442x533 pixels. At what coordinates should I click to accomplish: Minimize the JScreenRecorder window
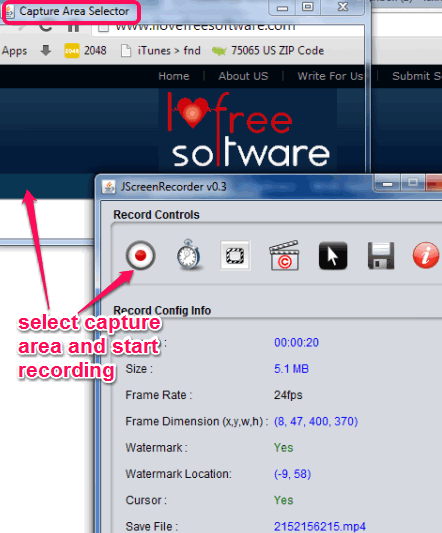[388, 184]
